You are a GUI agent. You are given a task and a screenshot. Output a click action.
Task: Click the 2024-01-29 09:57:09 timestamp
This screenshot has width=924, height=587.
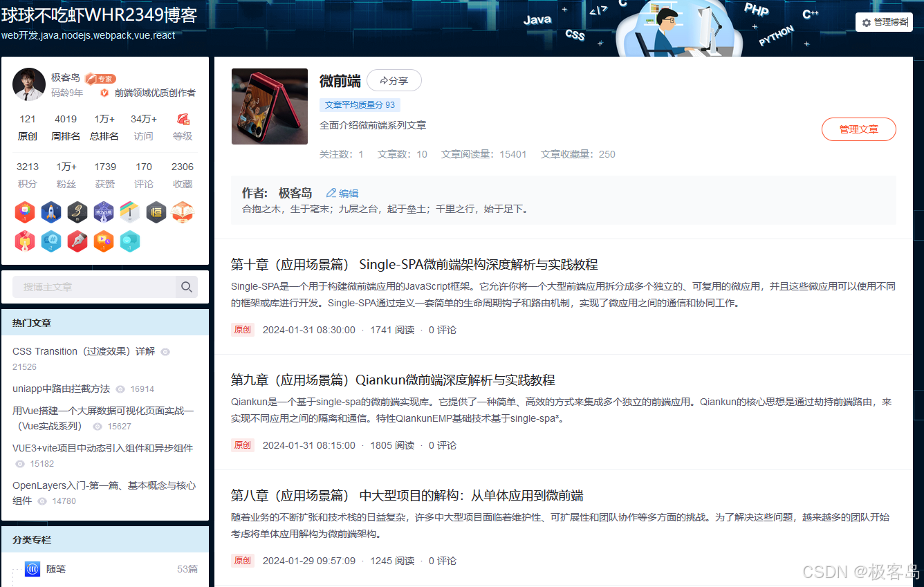click(x=309, y=561)
